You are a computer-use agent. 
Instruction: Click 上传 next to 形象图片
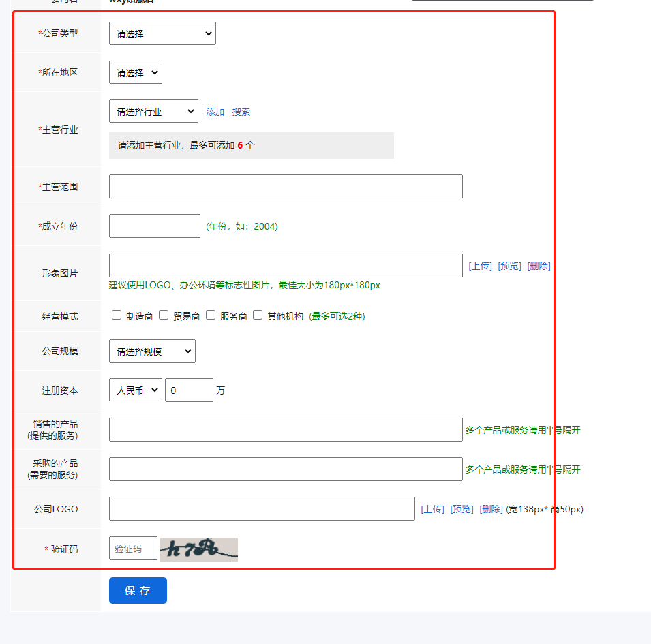[480, 266]
